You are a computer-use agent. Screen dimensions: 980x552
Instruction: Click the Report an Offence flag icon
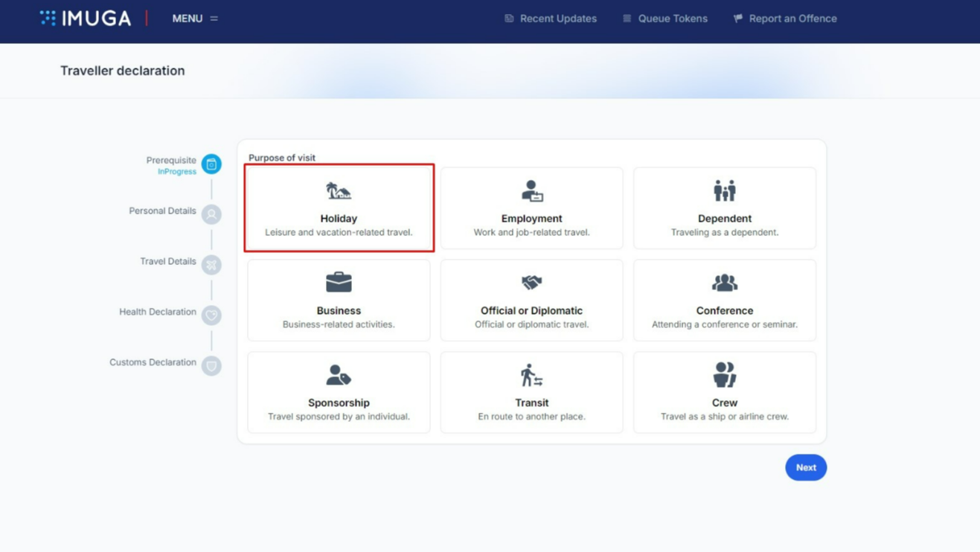[x=738, y=19]
